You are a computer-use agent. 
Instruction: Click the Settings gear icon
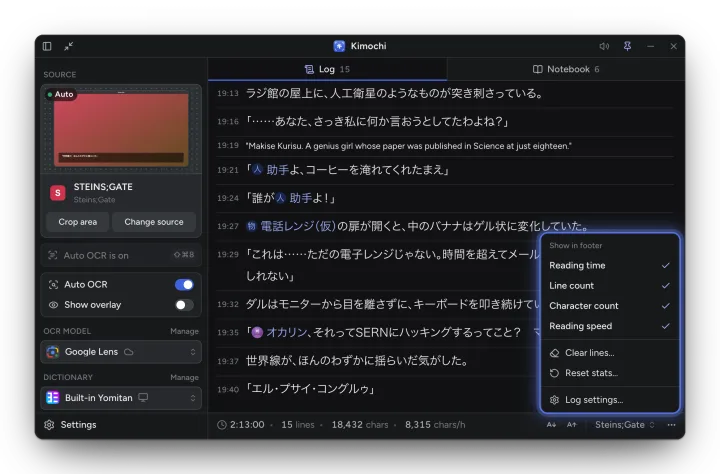click(49, 425)
